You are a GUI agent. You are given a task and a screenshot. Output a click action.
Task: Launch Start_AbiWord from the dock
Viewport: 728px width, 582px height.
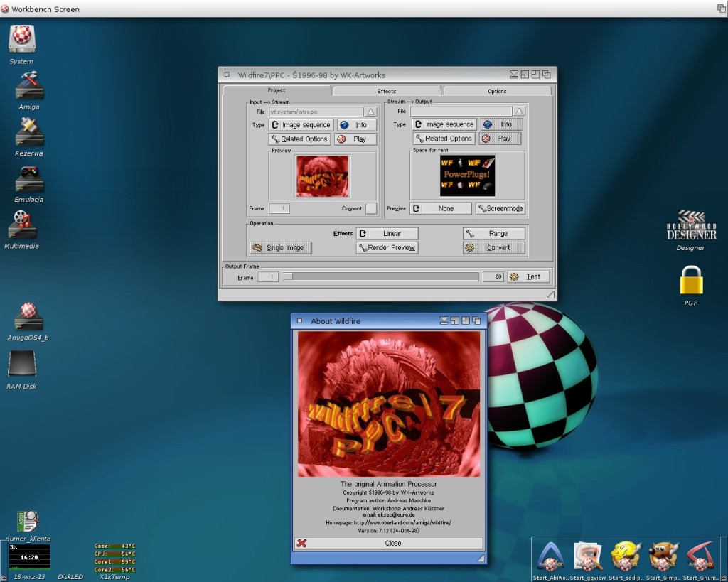tap(550, 557)
